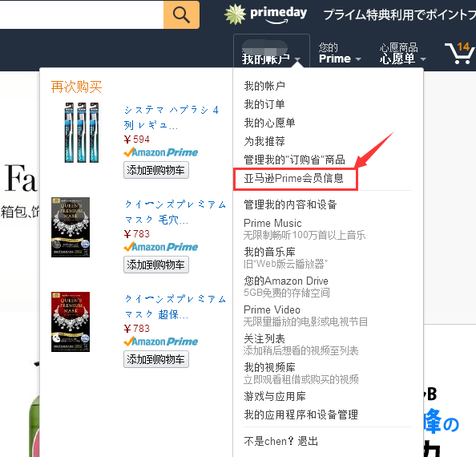
Task: Click the Prime Day logo banner
Action: pos(265,14)
